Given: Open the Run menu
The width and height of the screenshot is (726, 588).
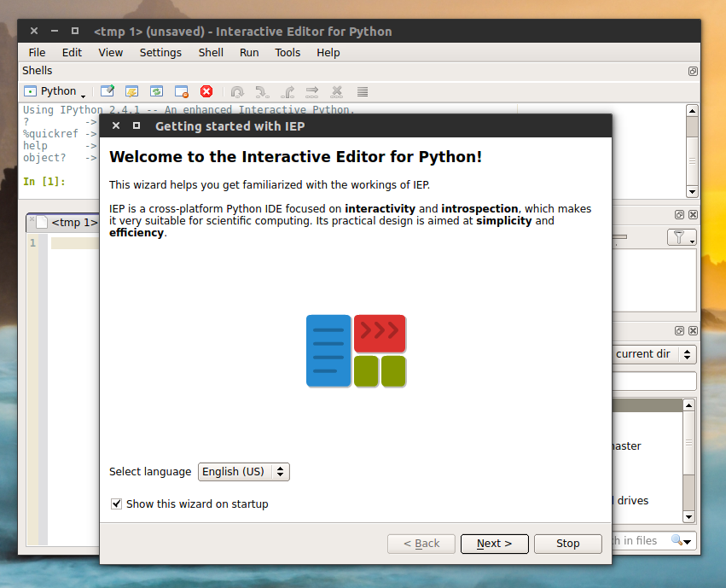Looking at the screenshot, I should [x=249, y=52].
